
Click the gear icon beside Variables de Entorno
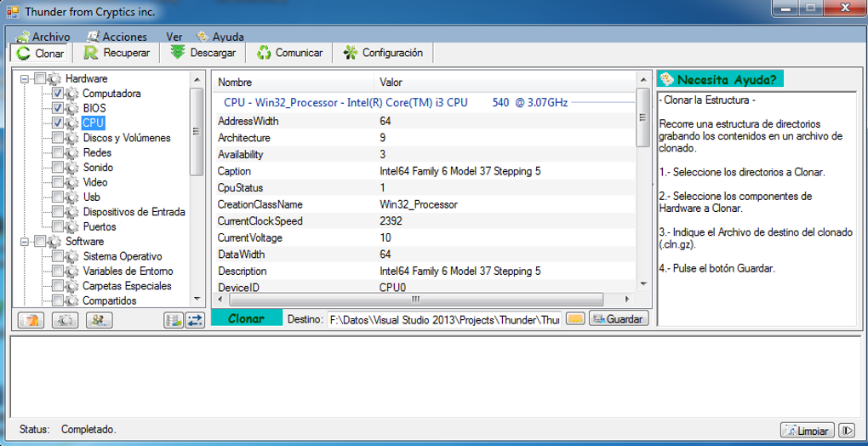pos(72,272)
